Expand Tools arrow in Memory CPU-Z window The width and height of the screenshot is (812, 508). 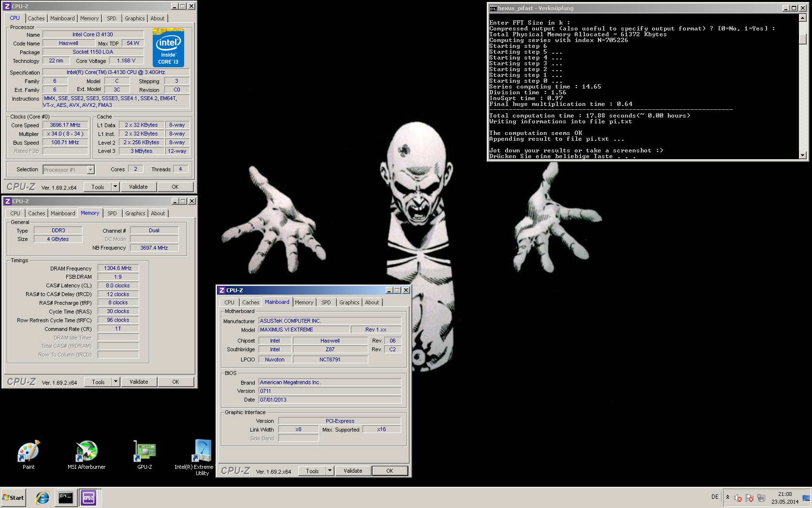pyautogui.click(x=116, y=382)
